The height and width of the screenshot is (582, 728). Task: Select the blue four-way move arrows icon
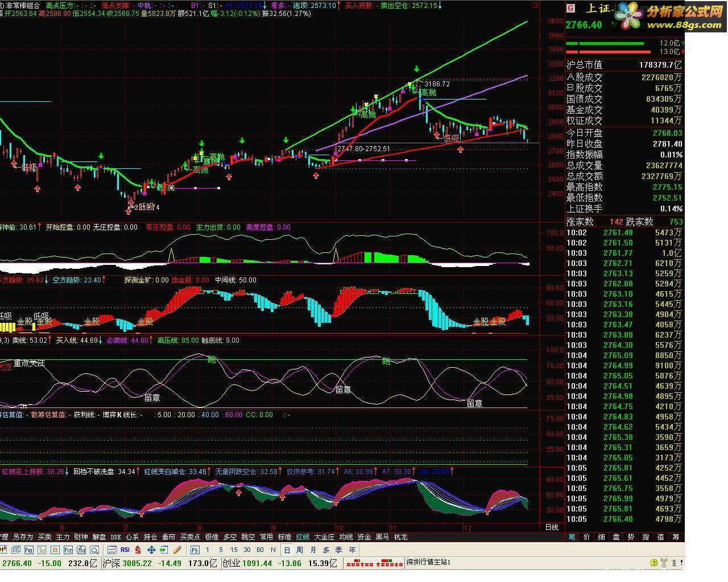pos(151,550)
